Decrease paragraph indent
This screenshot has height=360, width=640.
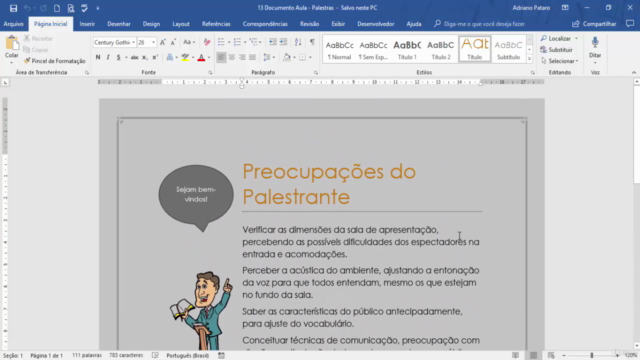tap(273, 42)
